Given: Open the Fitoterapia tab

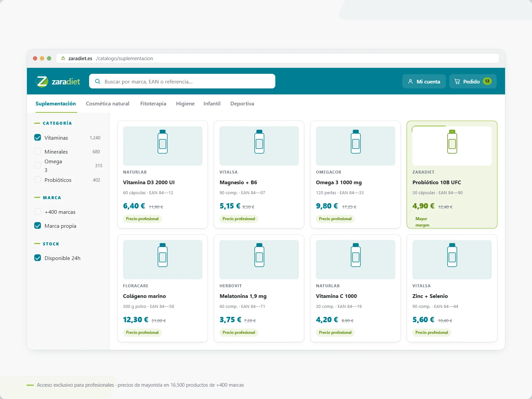Looking at the screenshot, I should 153,104.
